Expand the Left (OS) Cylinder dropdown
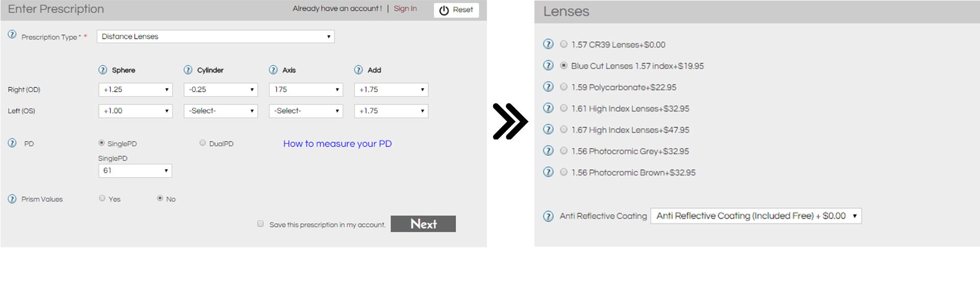 tap(220, 111)
